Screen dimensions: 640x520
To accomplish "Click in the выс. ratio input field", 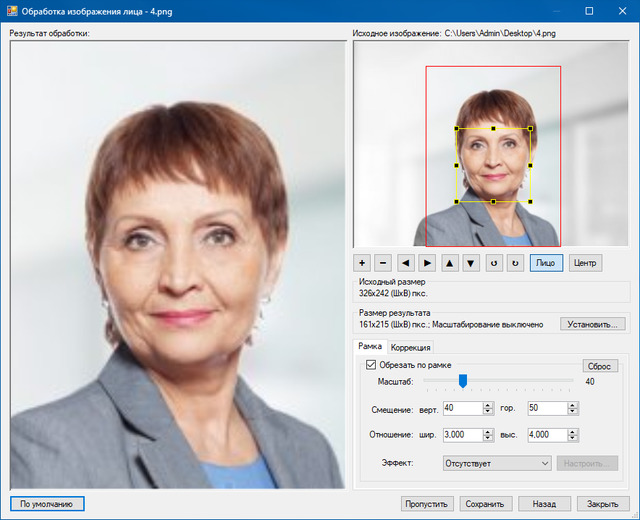I will pyautogui.click(x=548, y=435).
